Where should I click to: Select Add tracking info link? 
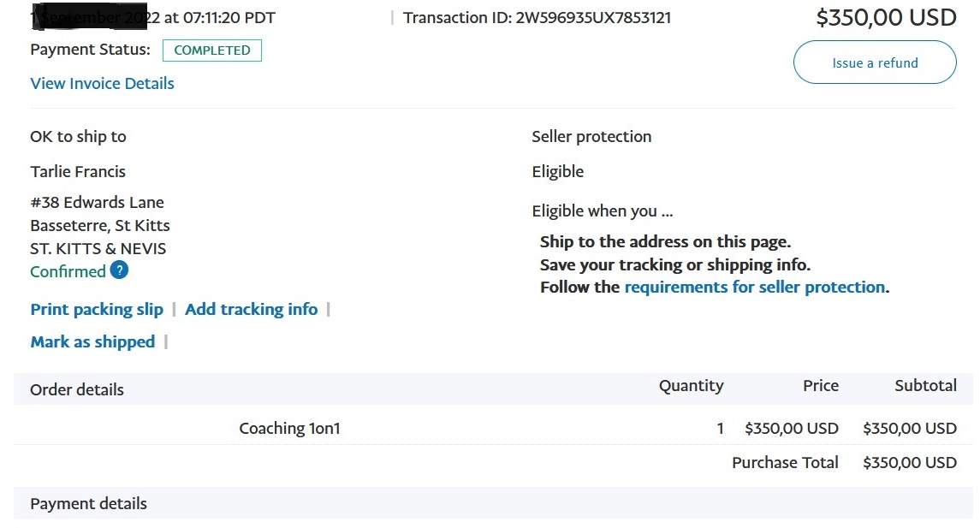pyautogui.click(x=252, y=309)
